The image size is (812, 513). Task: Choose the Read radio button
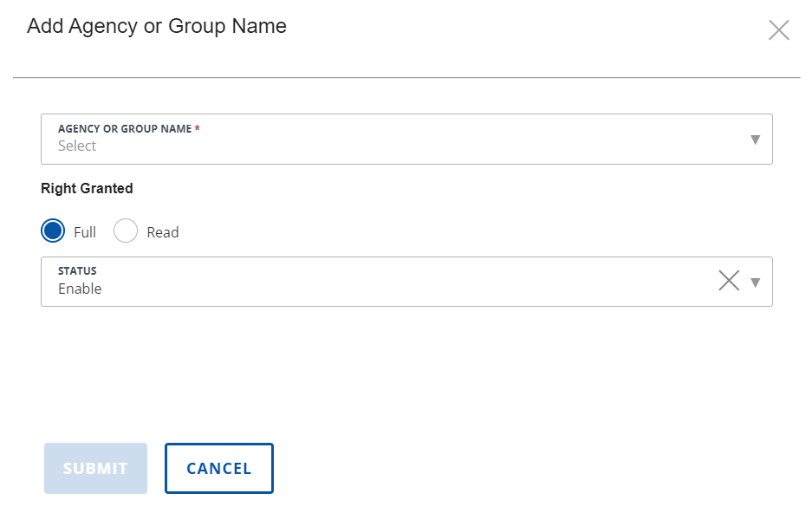(126, 231)
